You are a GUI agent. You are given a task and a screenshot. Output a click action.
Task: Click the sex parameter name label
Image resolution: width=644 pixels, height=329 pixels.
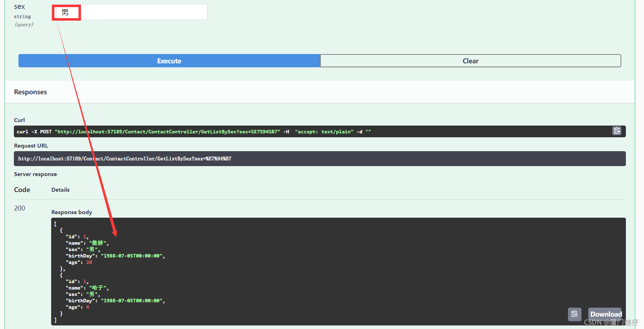20,7
